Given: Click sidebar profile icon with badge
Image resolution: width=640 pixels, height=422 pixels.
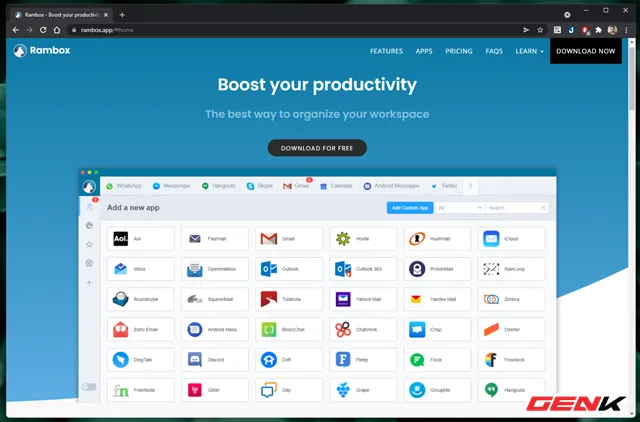Looking at the screenshot, I should pyautogui.click(x=89, y=207).
